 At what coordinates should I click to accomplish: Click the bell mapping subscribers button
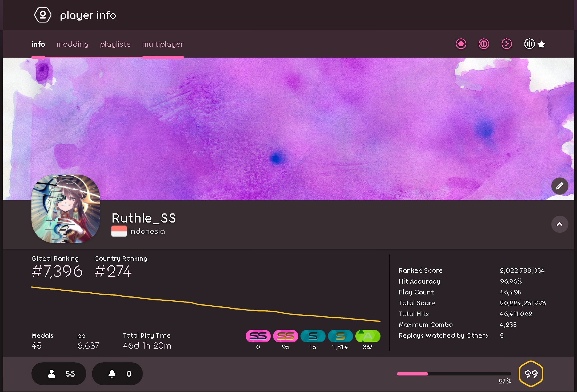[x=117, y=374]
